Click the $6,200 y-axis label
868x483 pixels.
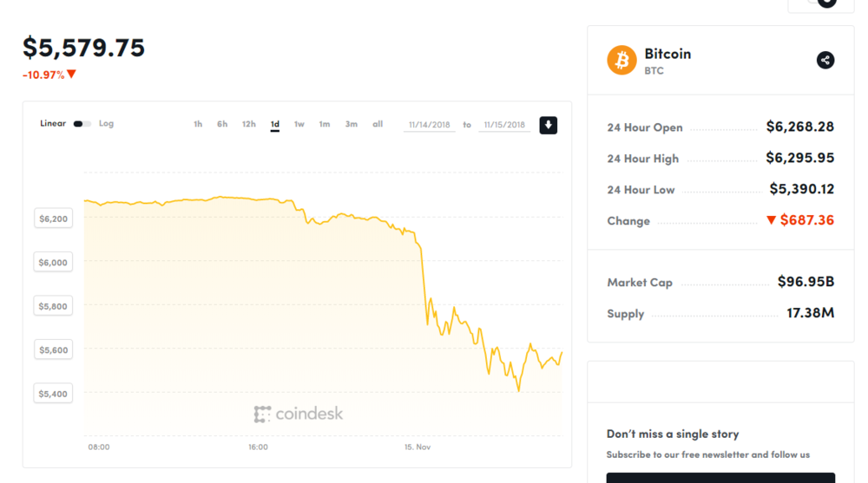[x=53, y=219]
